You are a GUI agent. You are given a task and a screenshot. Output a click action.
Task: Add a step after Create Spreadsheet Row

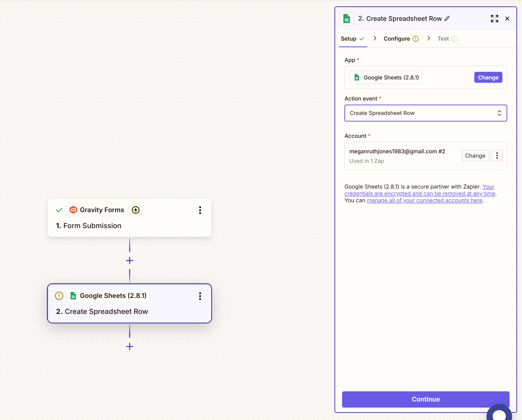[x=130, y=346]
